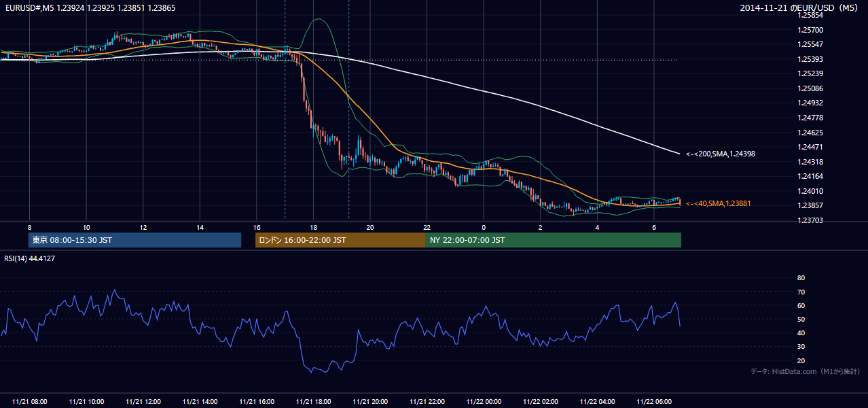Click RSI scale value 20

801,360
